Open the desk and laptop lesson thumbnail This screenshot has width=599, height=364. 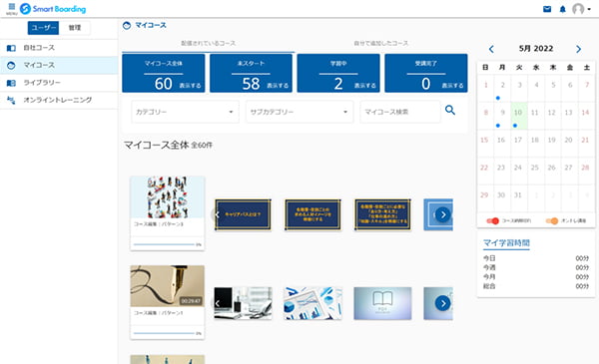coord(243,303)
